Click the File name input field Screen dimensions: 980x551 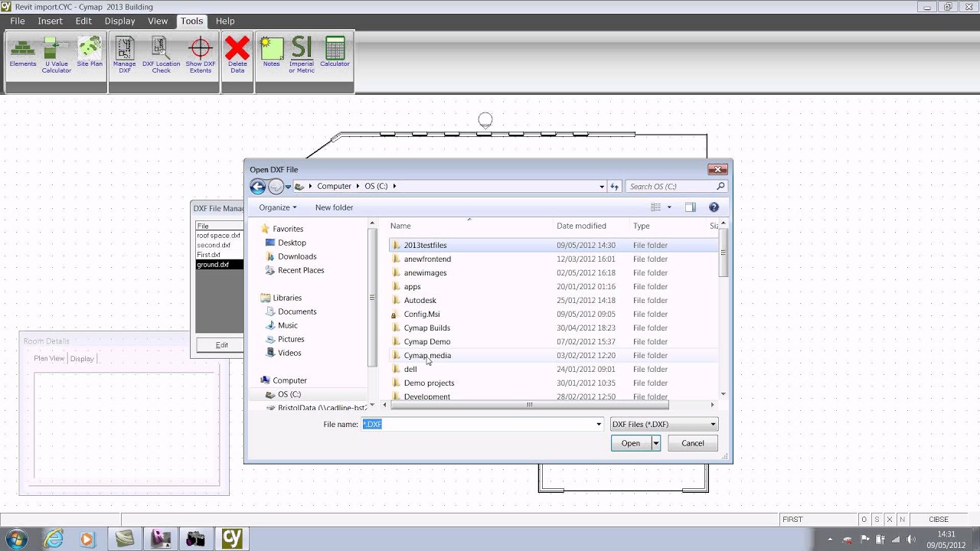(x=478, y=424)
